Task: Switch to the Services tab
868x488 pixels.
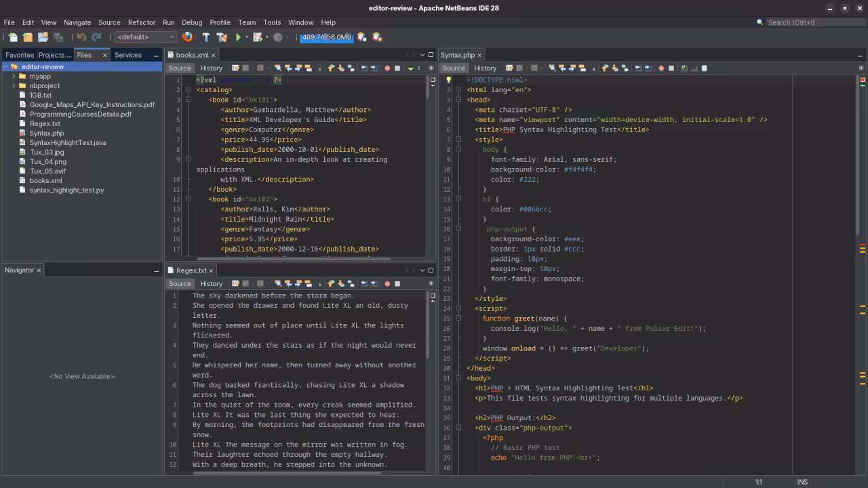Action: [x=127, y=55]
